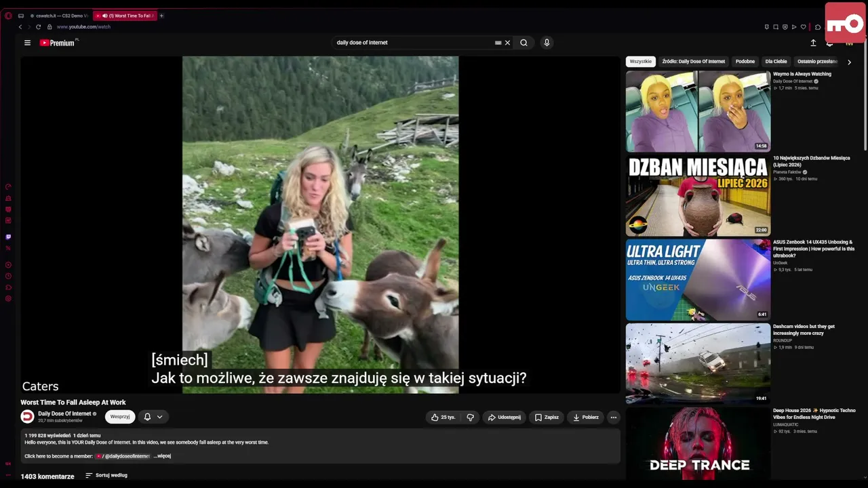The image size is (868, 488).
Task: Open Opera ad blocker shield icon
Action: [785, 27]
